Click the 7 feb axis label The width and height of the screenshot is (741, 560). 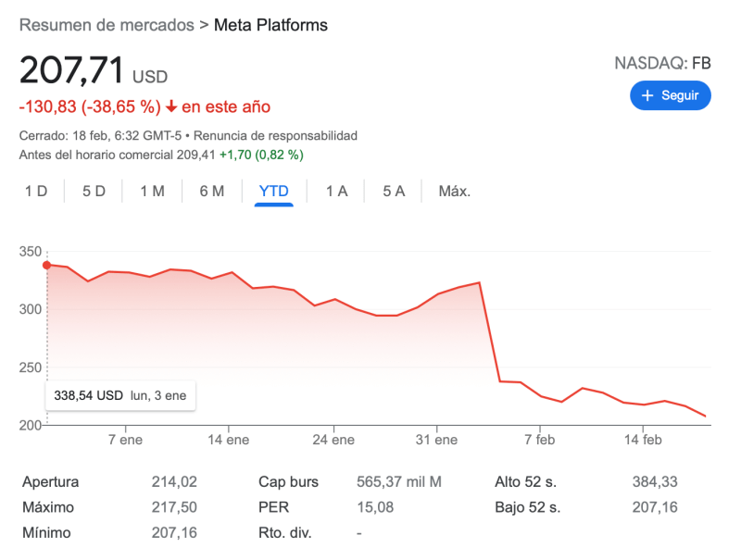coord(539,440)
